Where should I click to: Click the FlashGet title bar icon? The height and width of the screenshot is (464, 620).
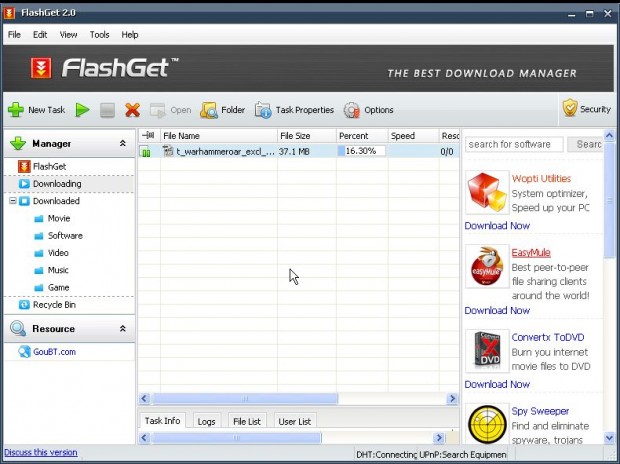click(9, 13)
